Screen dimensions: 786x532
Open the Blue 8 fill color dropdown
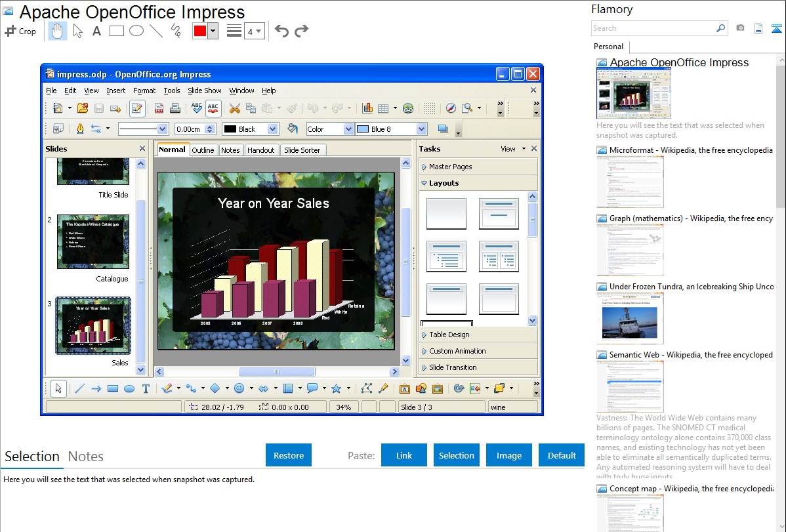[421, 129]
